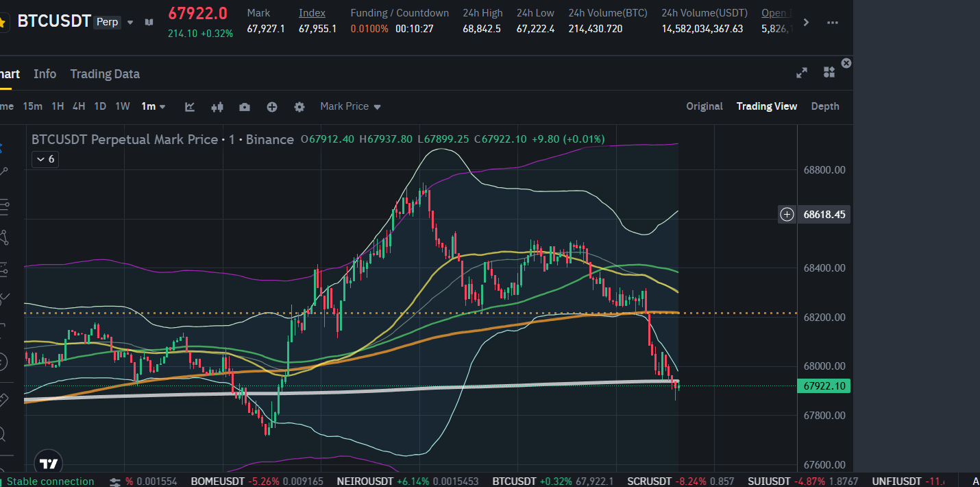The height and width of the screenshot is (487, 980).
Task: Click the 67600.00 price axis label
Action: click(x=824, y=465)
